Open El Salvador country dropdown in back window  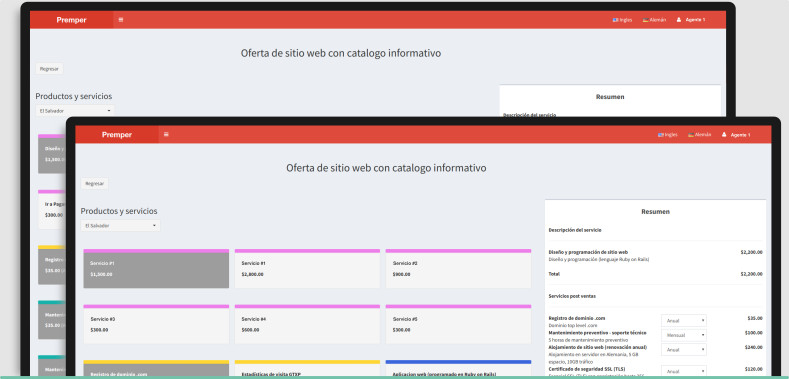[x=75, y=110]
